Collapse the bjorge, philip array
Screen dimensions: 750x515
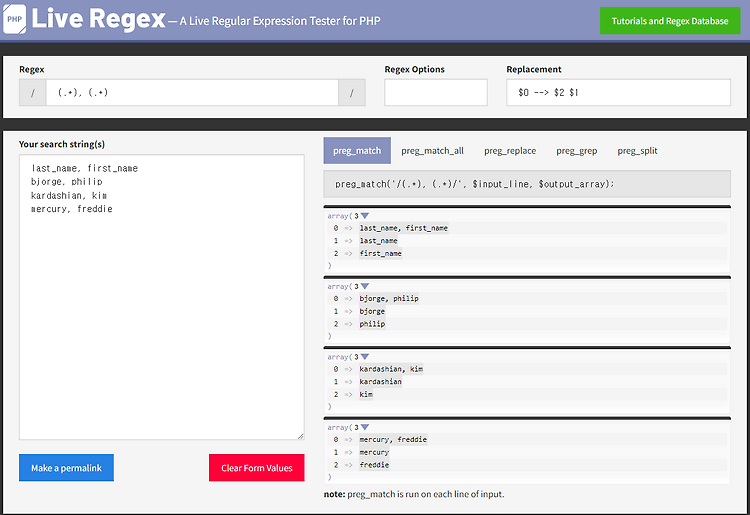coord(365,286)
